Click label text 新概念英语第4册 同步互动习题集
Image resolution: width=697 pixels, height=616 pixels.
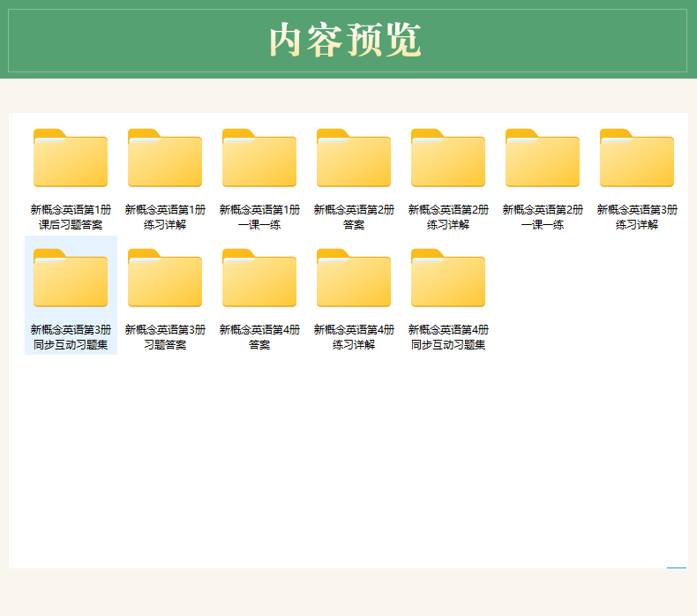[448, 337]
